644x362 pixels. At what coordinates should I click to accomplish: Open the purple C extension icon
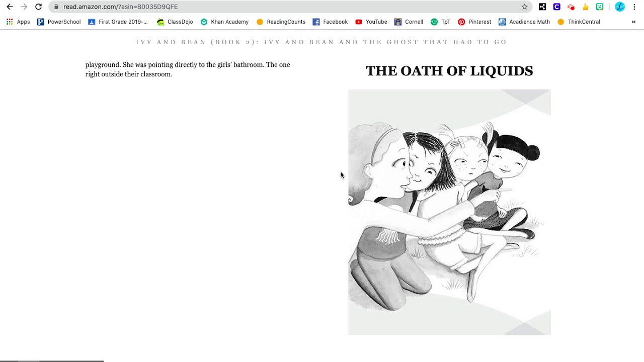click(x=556, y=7)
